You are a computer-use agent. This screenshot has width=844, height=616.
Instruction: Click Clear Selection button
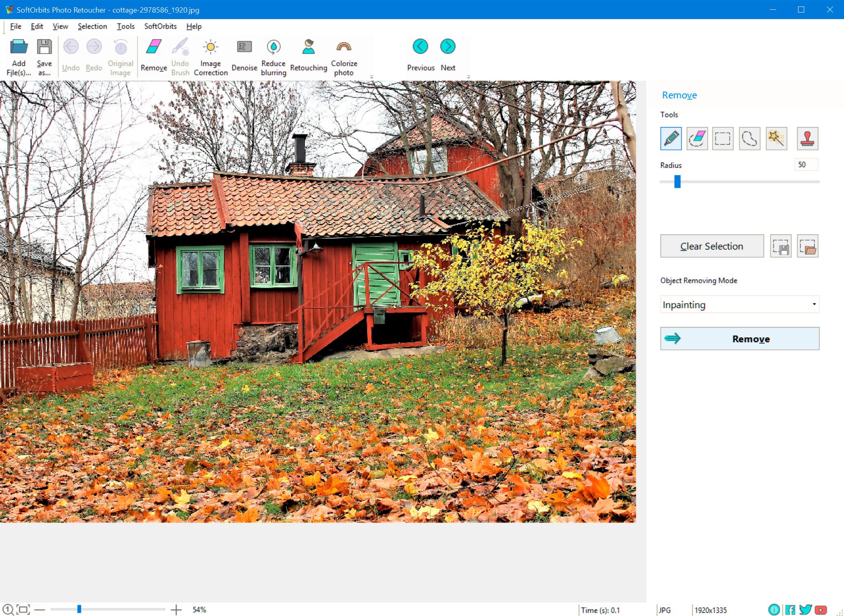[x=713, y=246]
